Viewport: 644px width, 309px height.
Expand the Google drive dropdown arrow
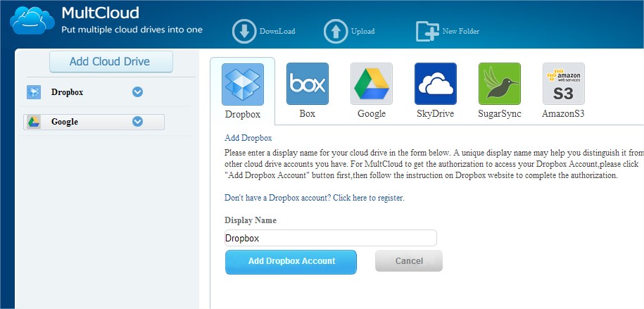tap(137, 122)
